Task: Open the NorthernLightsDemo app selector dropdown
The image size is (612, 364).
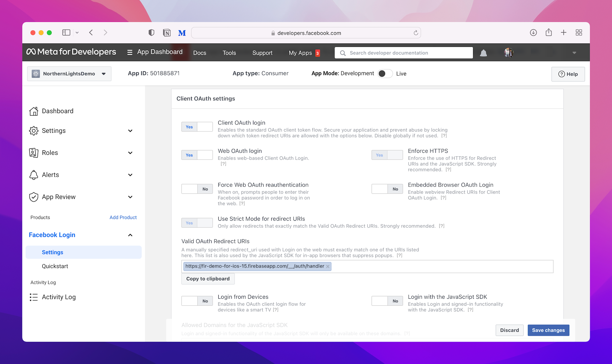Action: point(69,74)
